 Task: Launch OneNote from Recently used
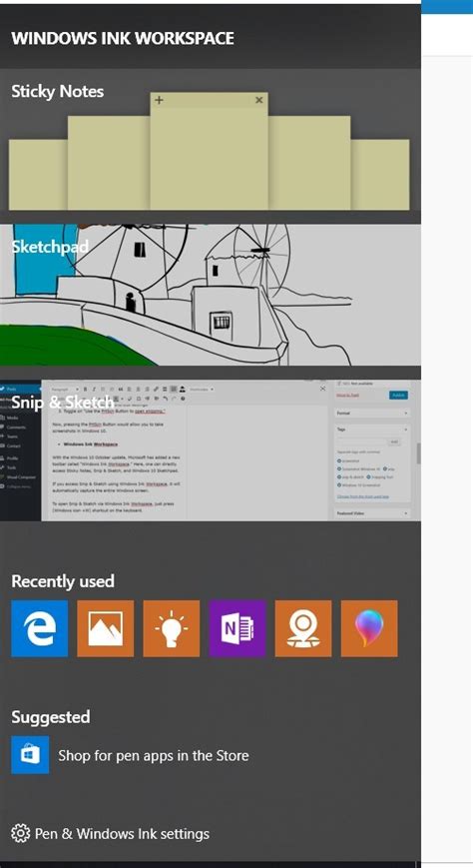pyautogui.click(x=237, y=628)
